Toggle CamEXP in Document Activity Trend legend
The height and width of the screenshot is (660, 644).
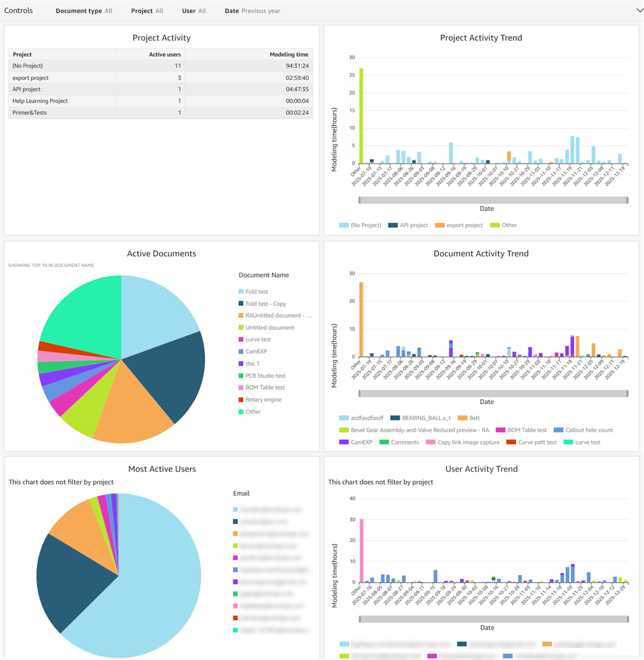pos(355,442)
